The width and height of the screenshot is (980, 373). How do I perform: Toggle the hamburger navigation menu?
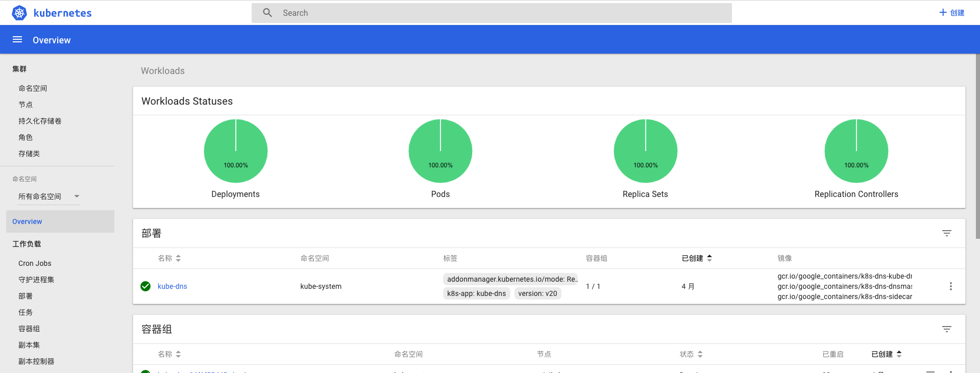tap(17, 40)
